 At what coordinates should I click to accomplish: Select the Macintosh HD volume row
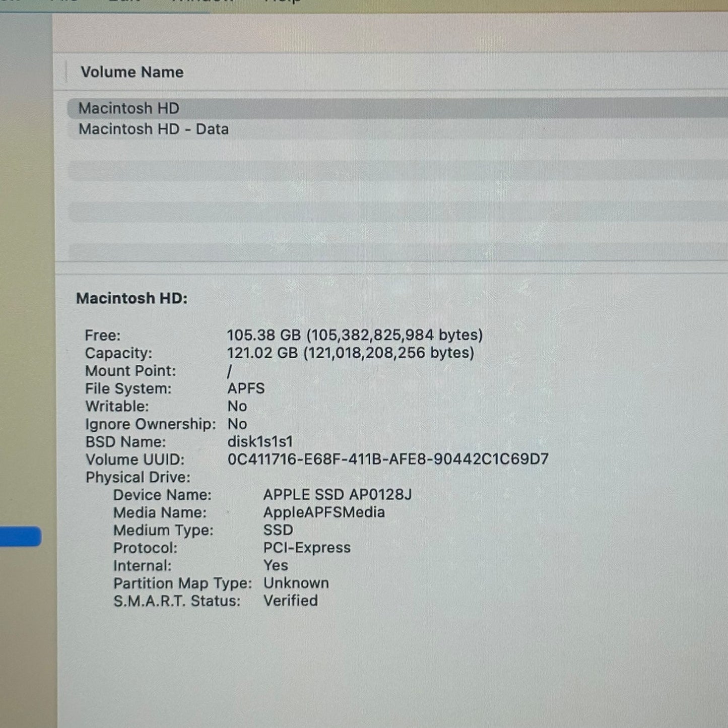pyautogui.click(x=129, y=108)
